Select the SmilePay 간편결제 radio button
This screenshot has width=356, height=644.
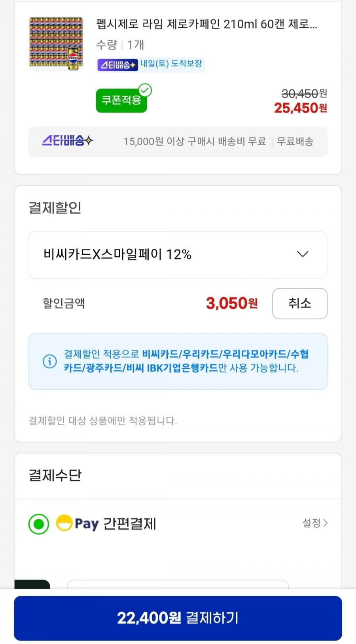pyautogui.click(x=39, y=524)
